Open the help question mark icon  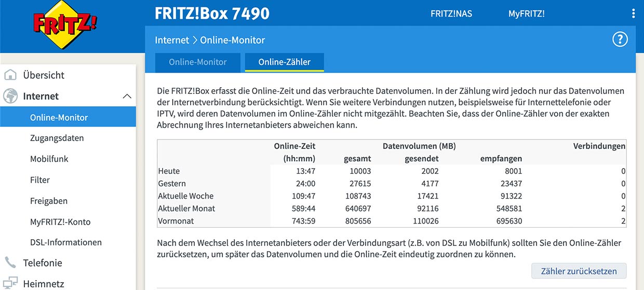click(620, 39)
